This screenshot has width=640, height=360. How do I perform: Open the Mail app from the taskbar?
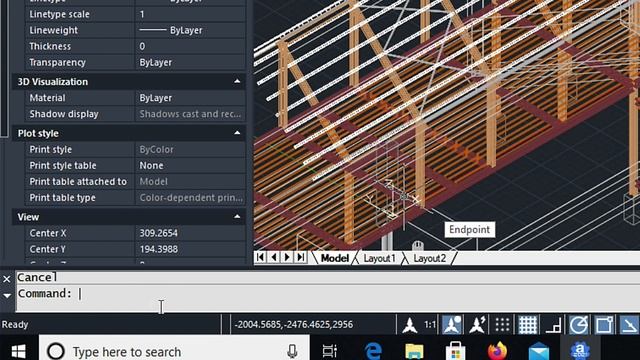(539, 351)
